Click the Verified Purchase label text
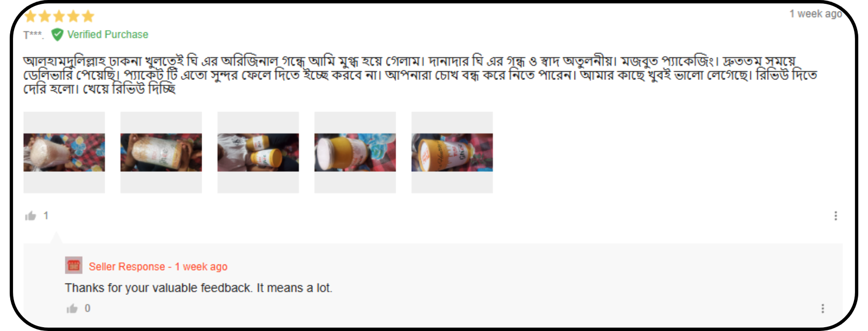Viewport: 868px width, 331px height. (108, 35)
